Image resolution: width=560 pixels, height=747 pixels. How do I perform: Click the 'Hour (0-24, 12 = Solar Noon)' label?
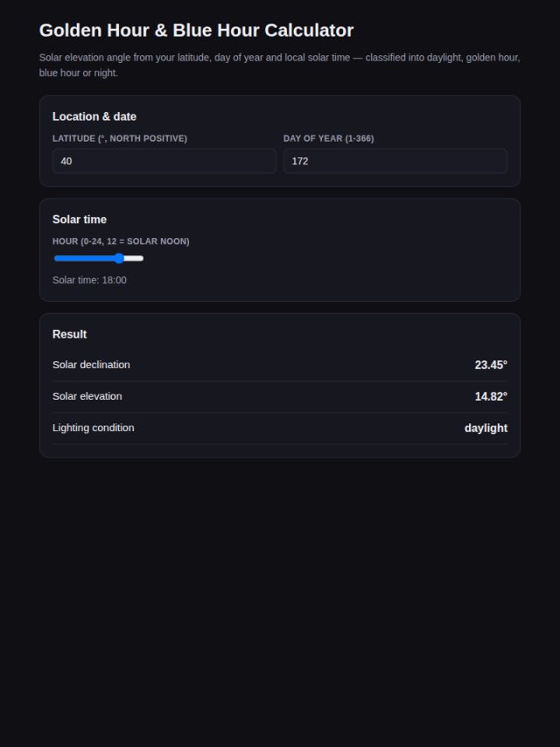121,241
